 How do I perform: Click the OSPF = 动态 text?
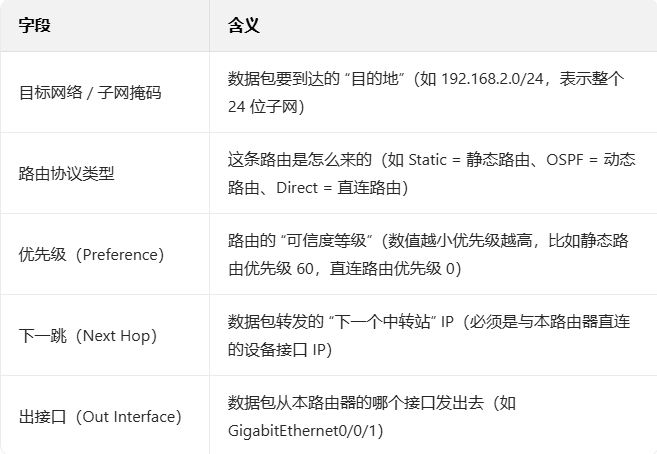coord(591,160)
